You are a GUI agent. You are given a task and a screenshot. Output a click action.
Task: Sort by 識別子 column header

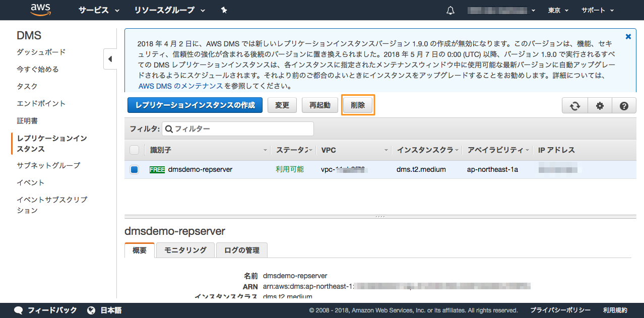[207, 150]
